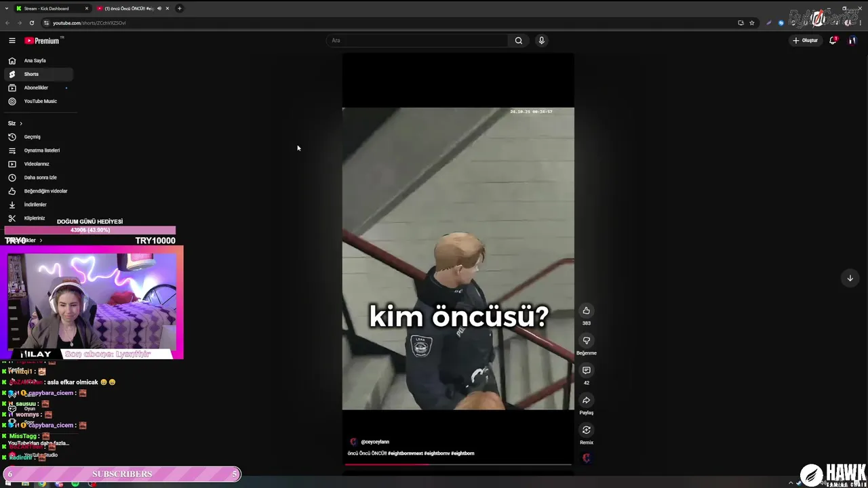Screen dimensions: 868x488
Task: Bookmark this page with star icon
Action: pyautogui.click(x=751, y=23)
